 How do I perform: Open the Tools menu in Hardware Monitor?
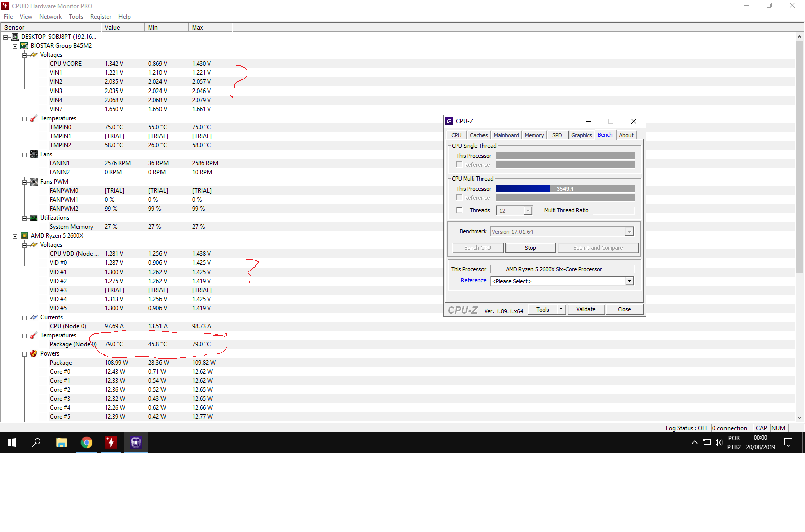pos(76,17)
